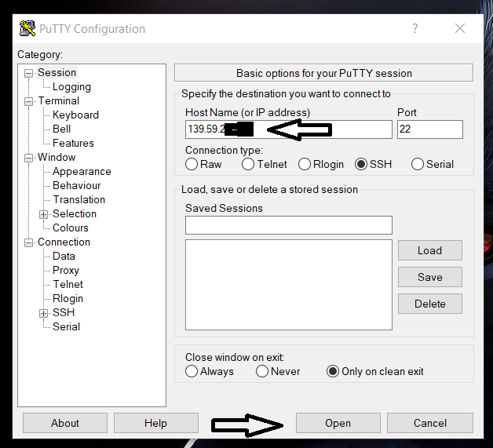Open the Rlogin category in tree
Viewport: 493px width, 448px height.
click(68, 298)
